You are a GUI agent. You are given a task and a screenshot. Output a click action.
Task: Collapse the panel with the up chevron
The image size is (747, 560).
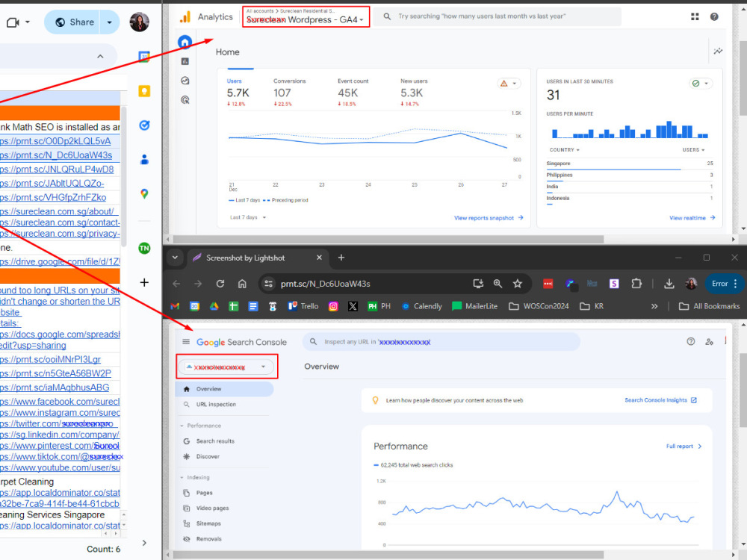pos(100,56)
